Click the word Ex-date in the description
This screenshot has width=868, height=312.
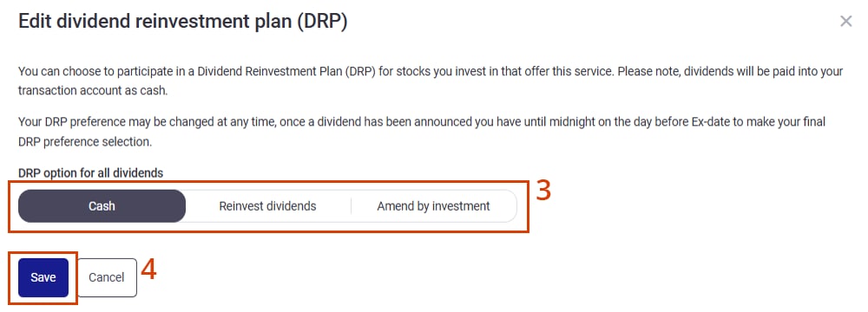tap(712, 121)
